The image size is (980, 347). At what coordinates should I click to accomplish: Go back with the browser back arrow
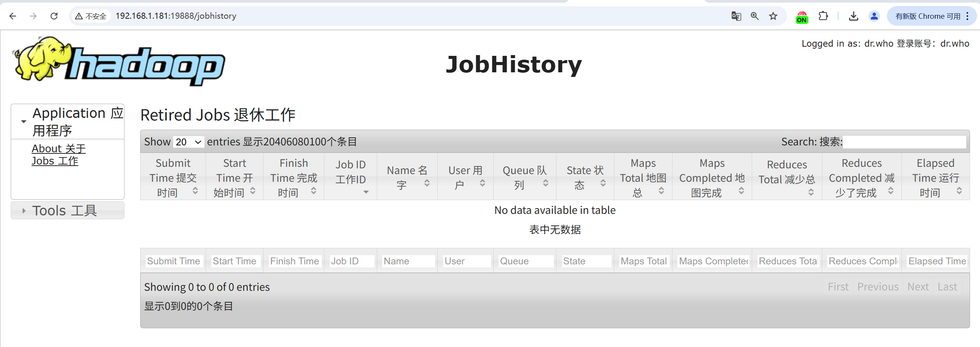click(x=13, y=16)
